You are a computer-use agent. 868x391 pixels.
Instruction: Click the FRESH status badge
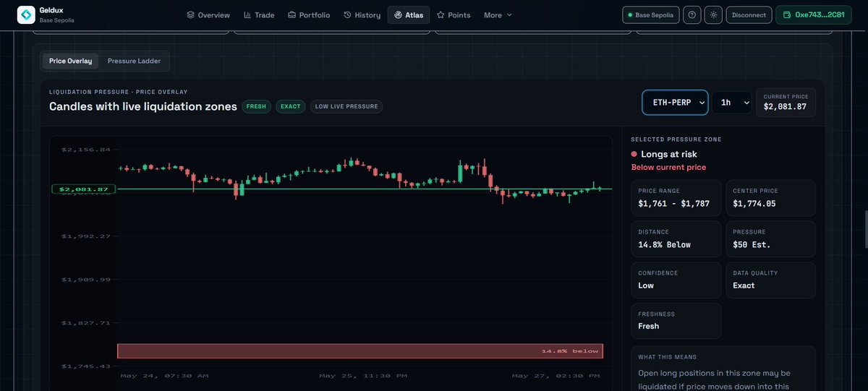[x=256, y=106]
